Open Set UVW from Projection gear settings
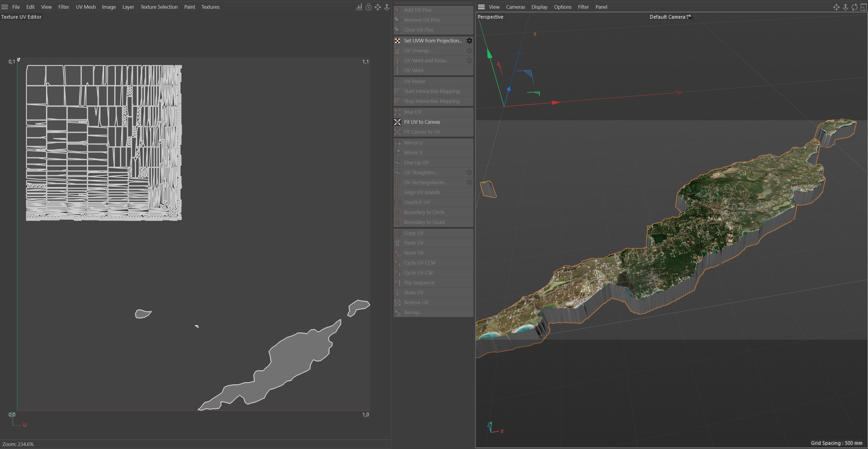 pyautogui.click(x=469, y=41)
